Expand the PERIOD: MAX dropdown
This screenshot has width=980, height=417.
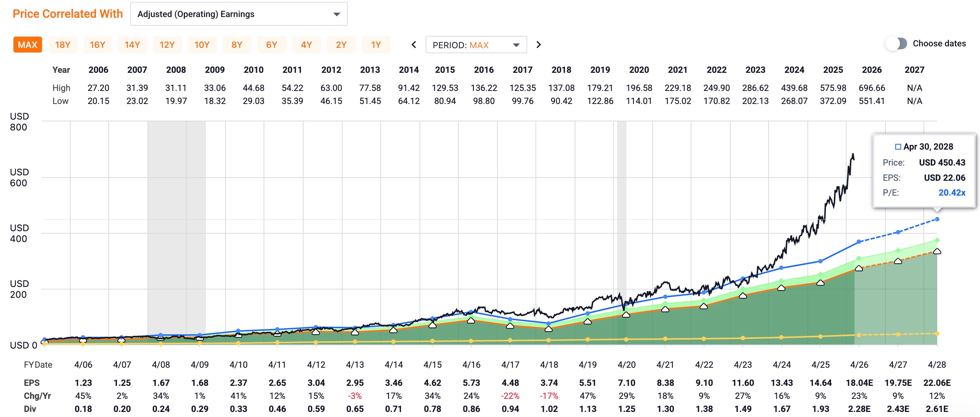[x=476, y=45]
